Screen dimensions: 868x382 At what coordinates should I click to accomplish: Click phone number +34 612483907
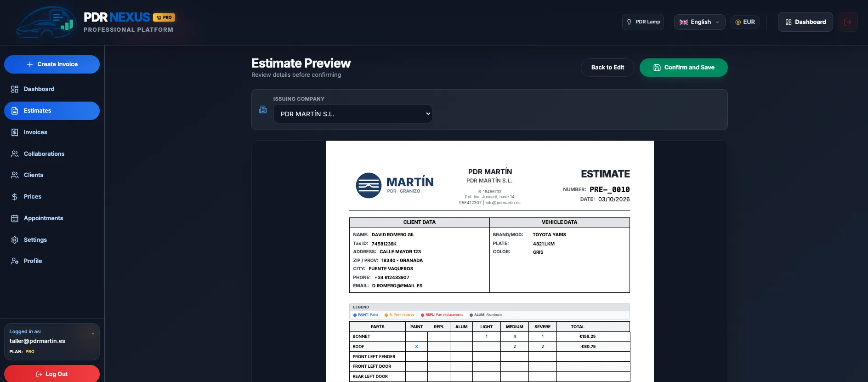(391, 278)
